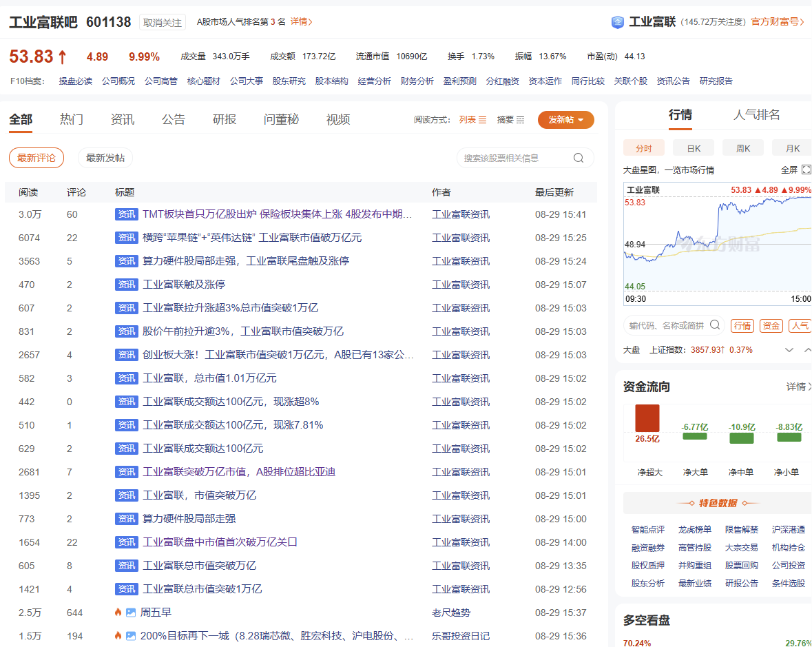
Task: Open post 工业富联，总市值1.01万亿元
Action: pyautogui.click(x=209, y=378)
